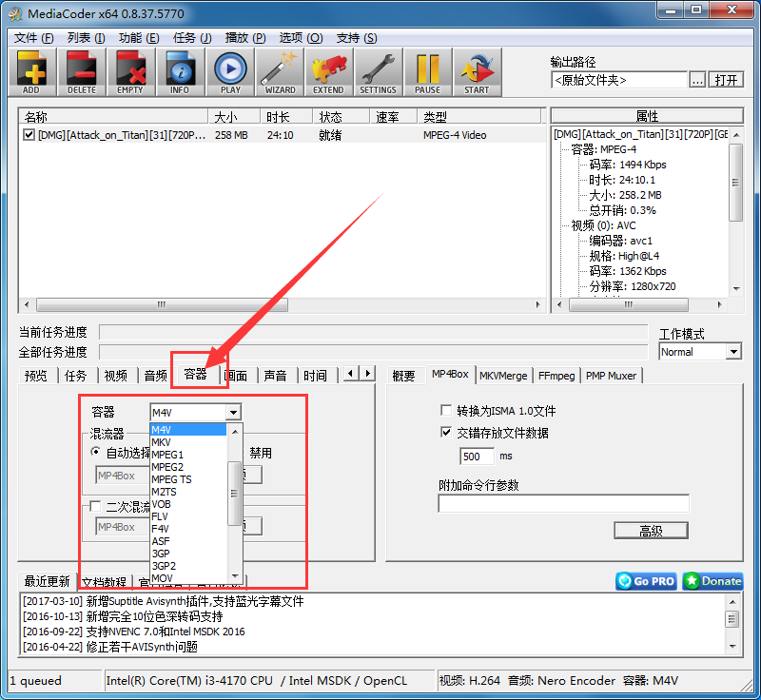Open the 工作模式 Normal dropdown
Image resolution: width=761 pixels, height=700 pixels.
pyautogui.click(x=735, y=351)
